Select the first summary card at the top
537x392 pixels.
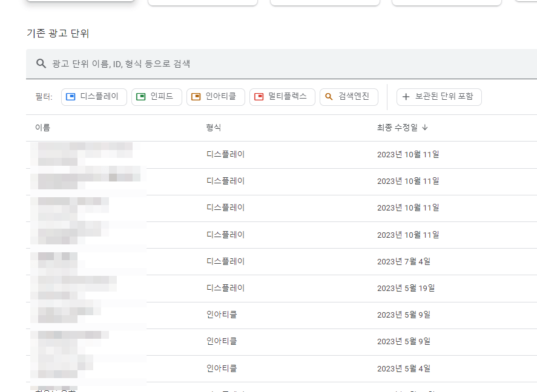click(x=81, y=2)
